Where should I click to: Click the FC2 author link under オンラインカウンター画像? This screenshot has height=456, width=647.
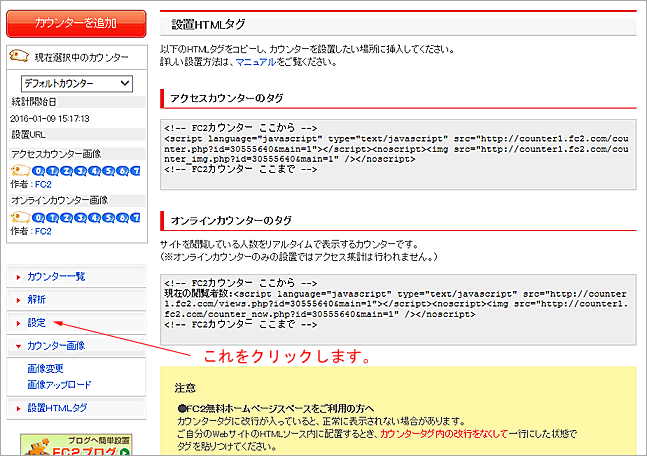click(43, 232)
